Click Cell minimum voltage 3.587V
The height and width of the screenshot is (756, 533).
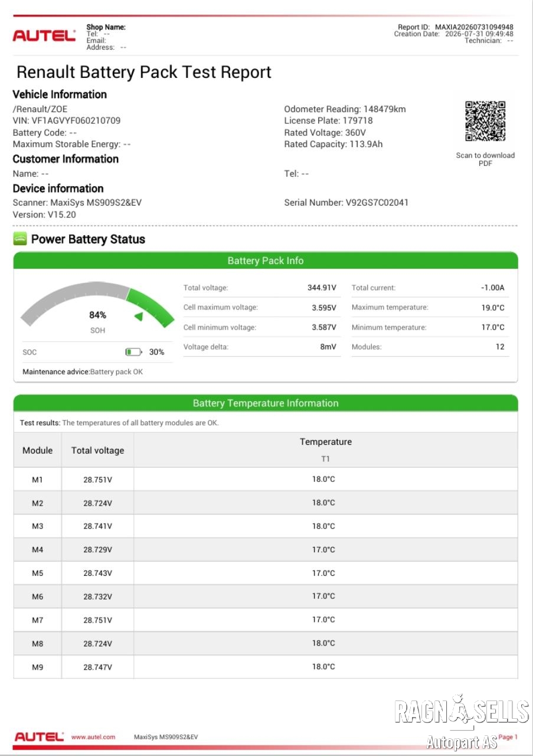(324, 327)
